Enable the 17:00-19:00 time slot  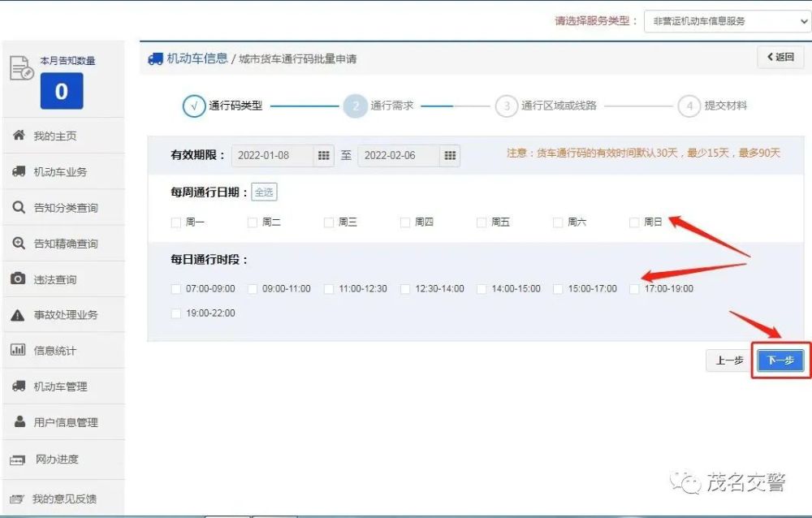tap(634, 288)
